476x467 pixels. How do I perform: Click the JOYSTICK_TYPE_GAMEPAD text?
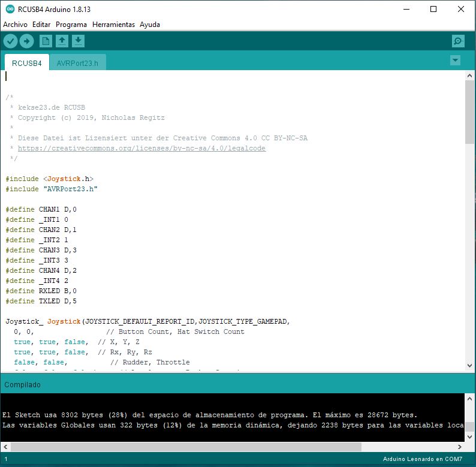tap(243, 321)
